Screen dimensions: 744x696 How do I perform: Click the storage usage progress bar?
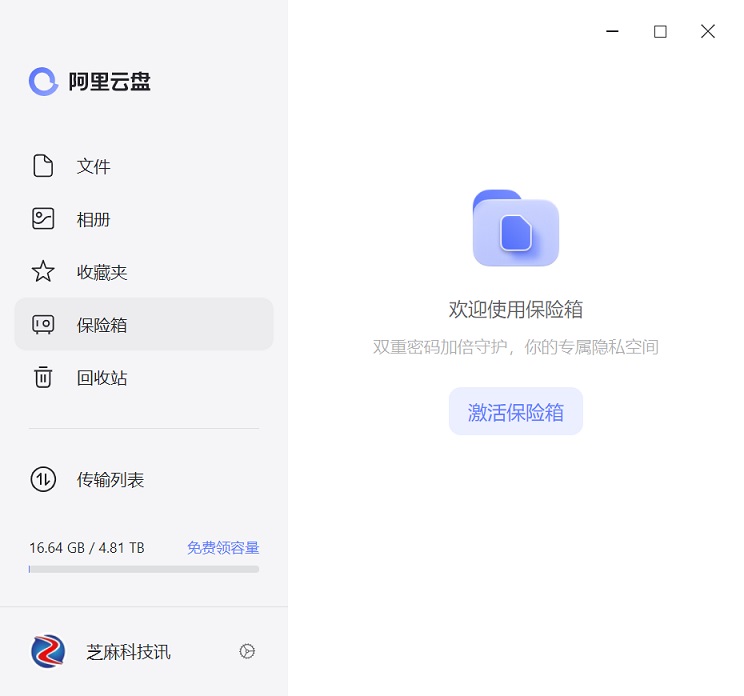tap(144, 569)
